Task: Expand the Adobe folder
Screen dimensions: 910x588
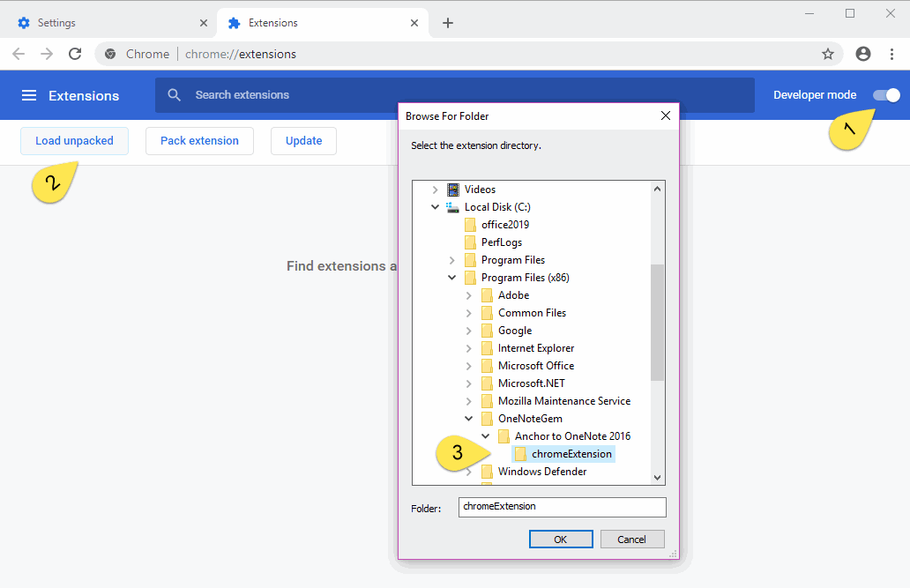Action: coord(468,295)
